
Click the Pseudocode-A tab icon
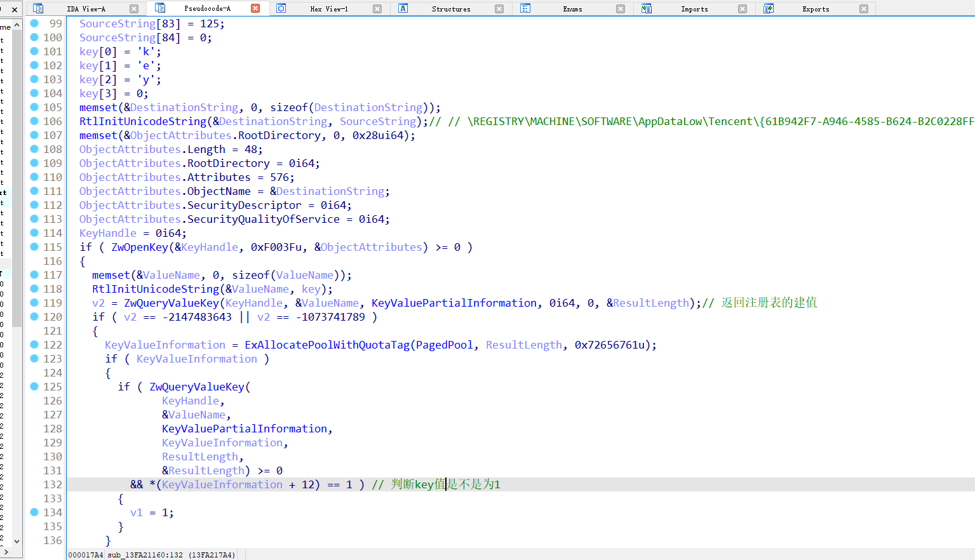coord(160,8)
